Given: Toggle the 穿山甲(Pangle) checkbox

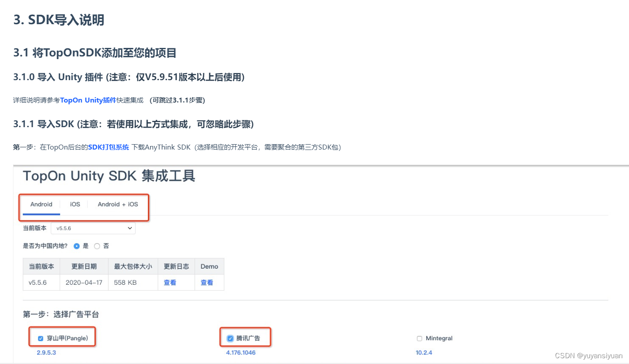Looking at the screenshot, I should coord(40,338).
